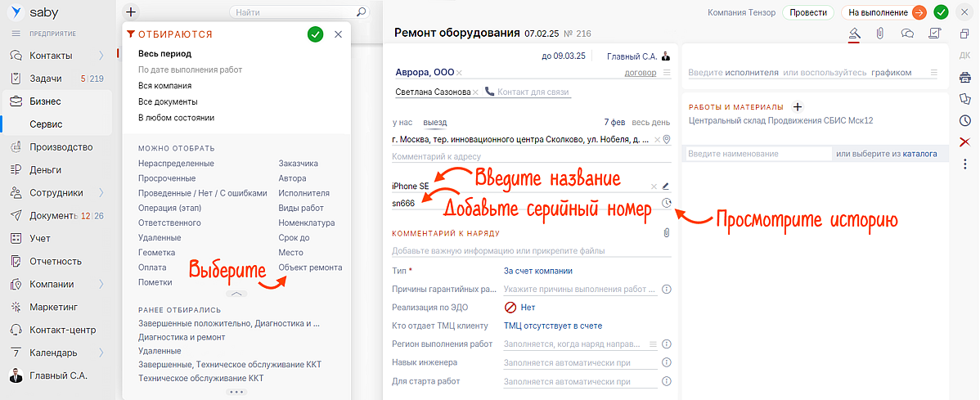Open the Производство menu item

pos(61,147)
